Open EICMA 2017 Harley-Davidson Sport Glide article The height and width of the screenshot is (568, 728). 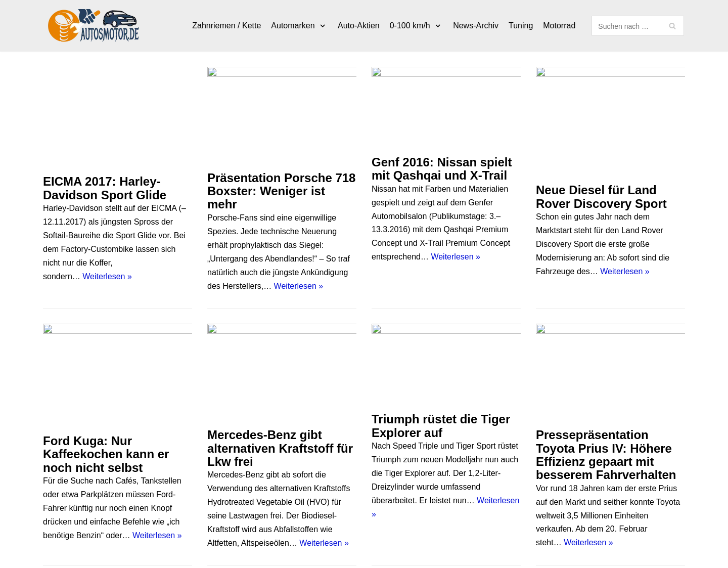(105, 188)
